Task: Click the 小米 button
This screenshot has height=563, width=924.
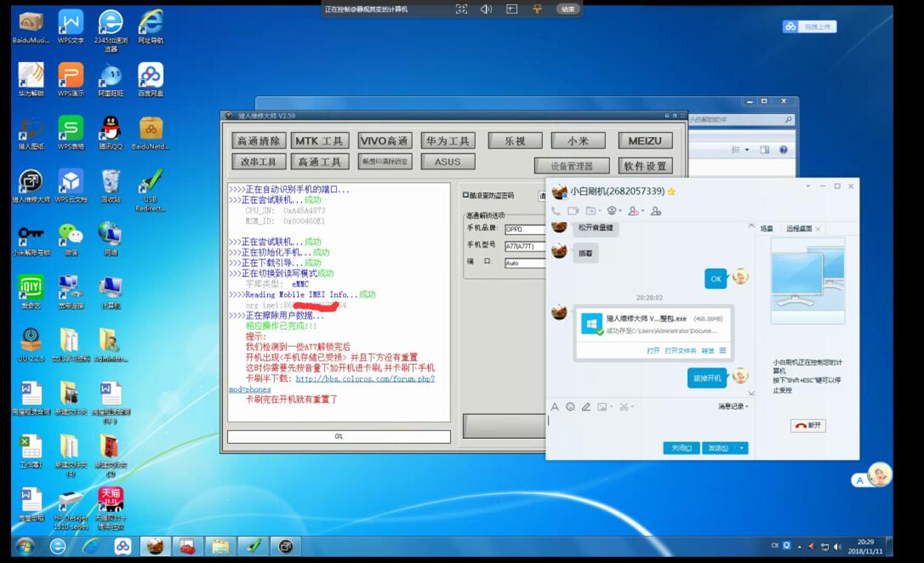Action: click(x=578, y=141)
